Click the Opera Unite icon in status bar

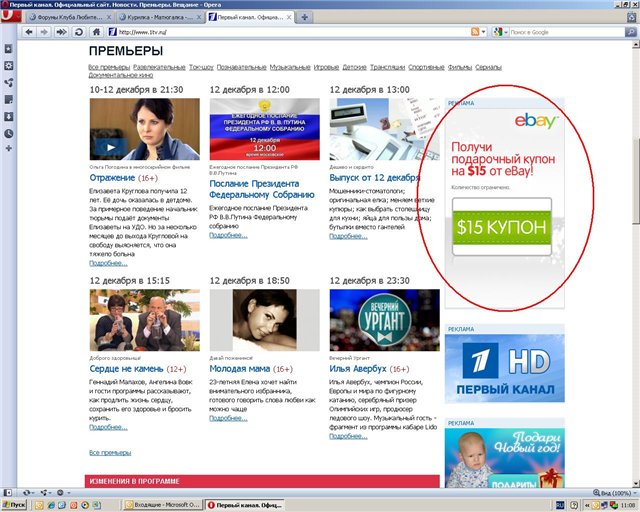44,493
